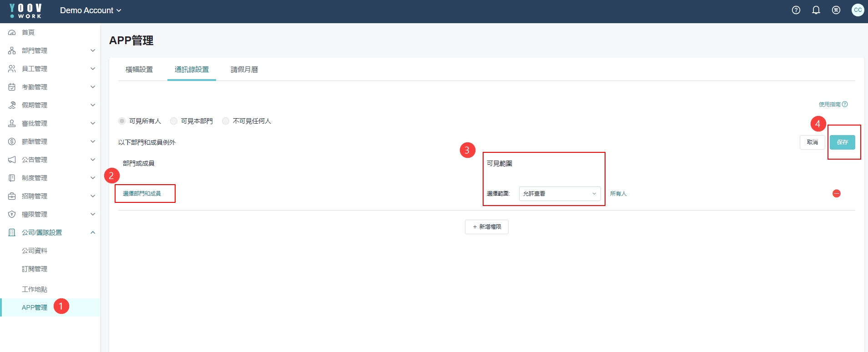Open the YOOV WORK logo
The height and width of the screenshot is (352, 868).
point(25,10)
